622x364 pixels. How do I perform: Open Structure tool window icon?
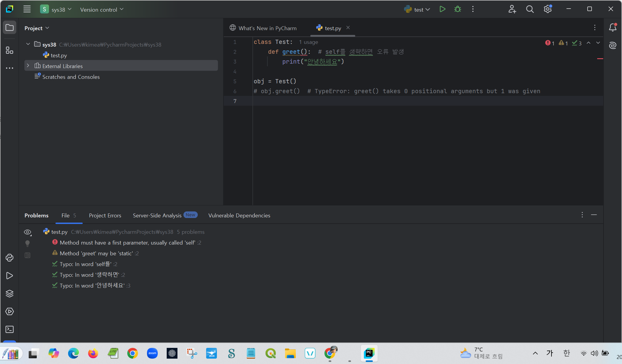click(x=10, y=50)
